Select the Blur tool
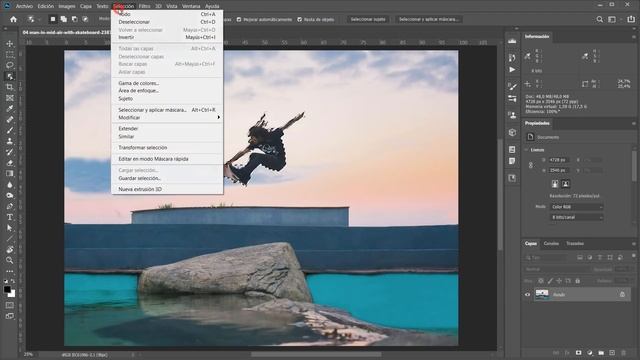640x360 pixels. point(9,184)
